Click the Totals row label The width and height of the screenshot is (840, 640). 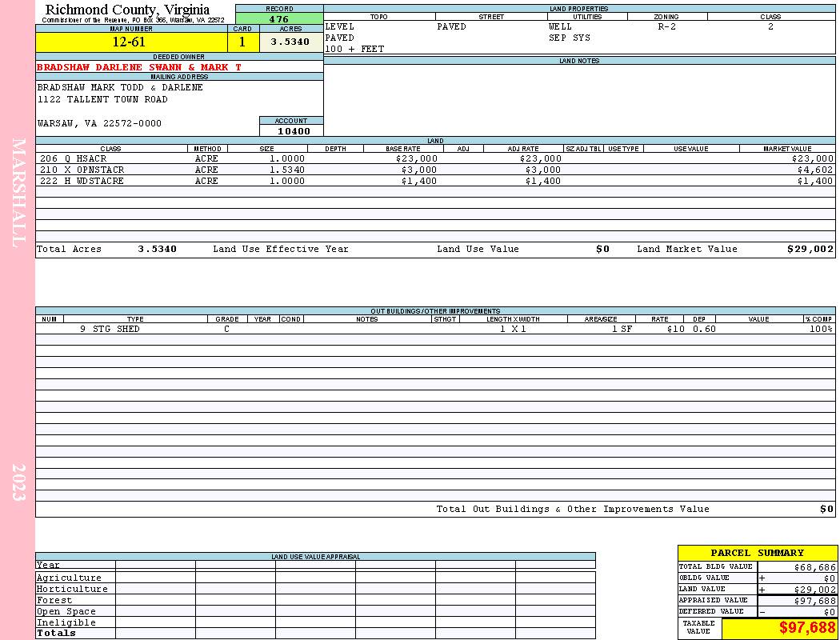pos(56,633)
